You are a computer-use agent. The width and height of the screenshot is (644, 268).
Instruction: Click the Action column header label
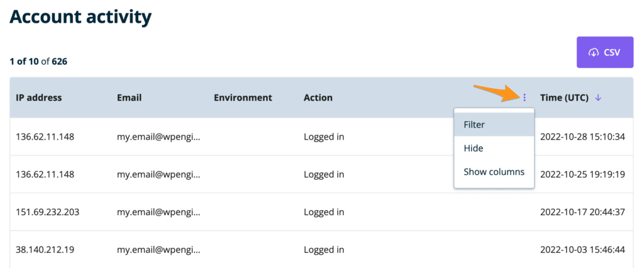point(318,98)
